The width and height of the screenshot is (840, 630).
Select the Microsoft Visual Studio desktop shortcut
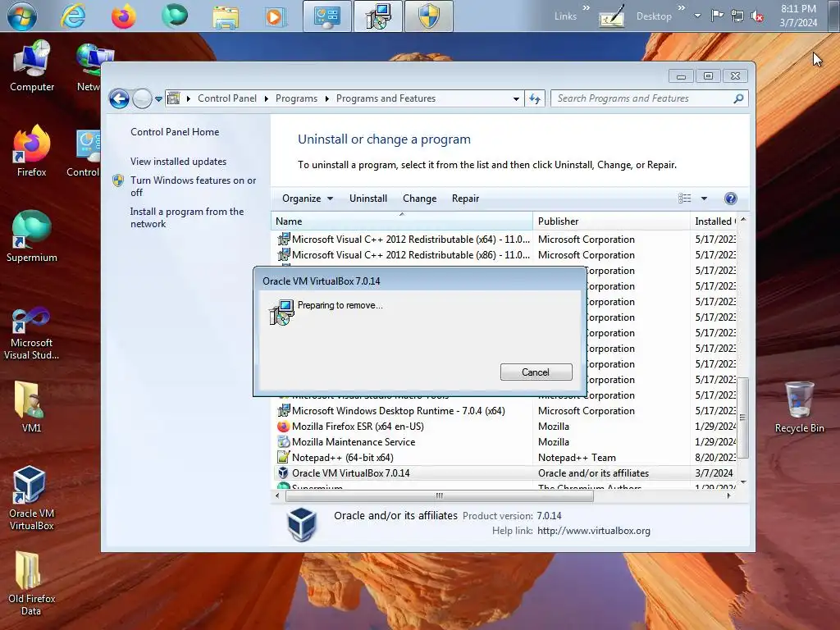(31, 333)
